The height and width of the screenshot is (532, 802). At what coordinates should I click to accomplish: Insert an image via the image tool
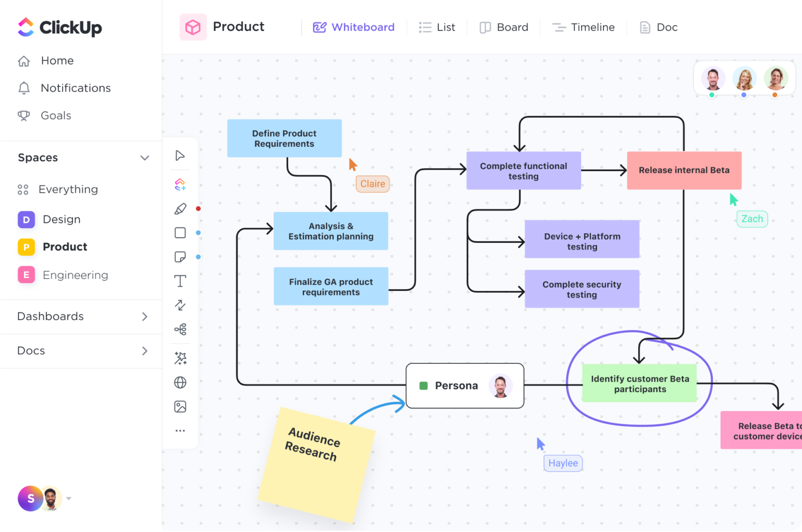[180, 406]
